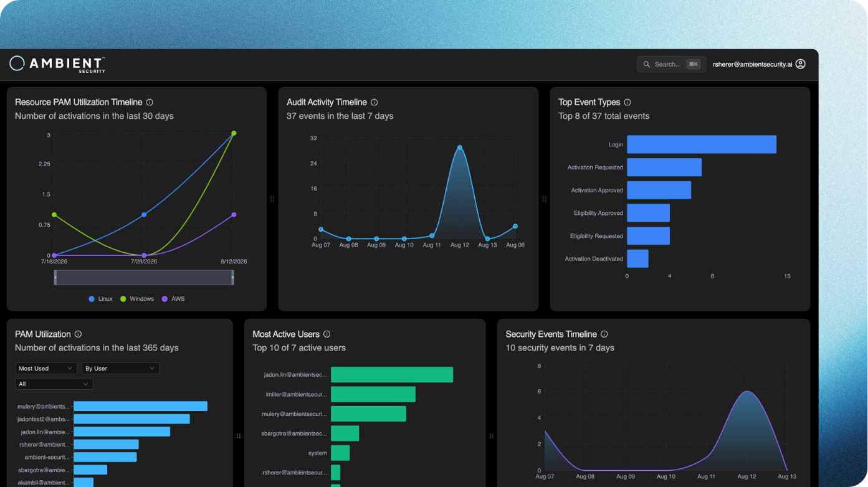Screen dimensions: 868x487
Task: Click "Top 10 of 7 active users" text
Action: click(x=299, y=348)
